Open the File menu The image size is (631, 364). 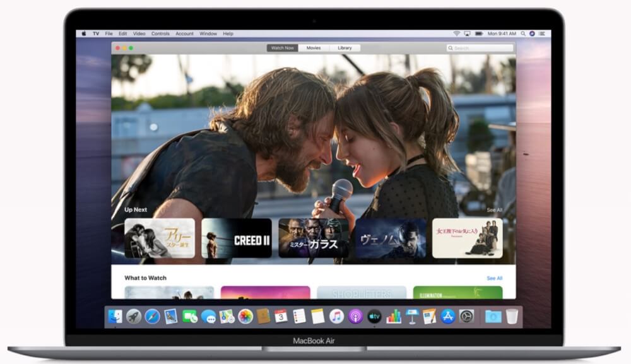[x=109, y=34]
